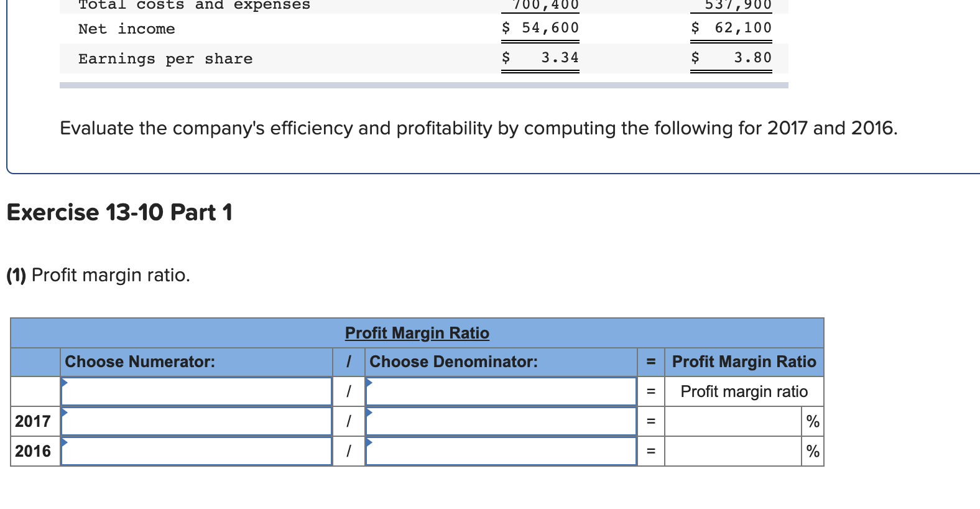Click the Evaluate the company's efficiency instruction text
The height and width of the screenshot is (509, 980).
click(x=479, y=128)
